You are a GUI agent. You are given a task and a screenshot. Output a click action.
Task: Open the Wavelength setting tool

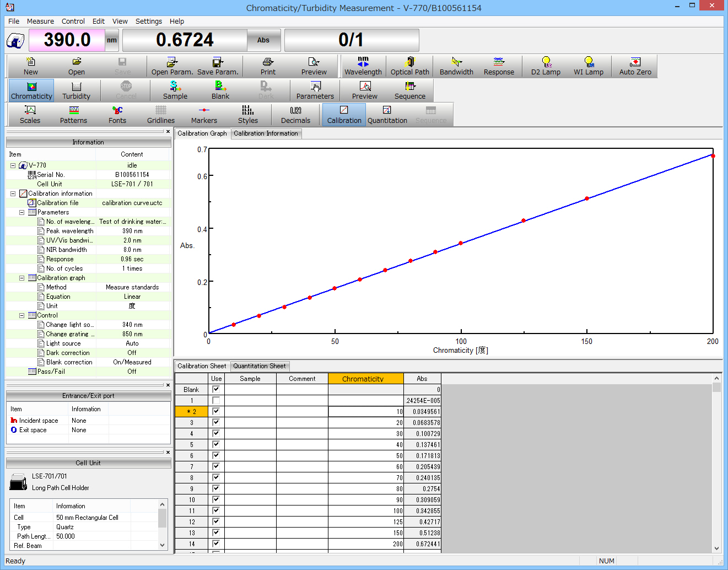pyautogui.click(x=363, y=66)
